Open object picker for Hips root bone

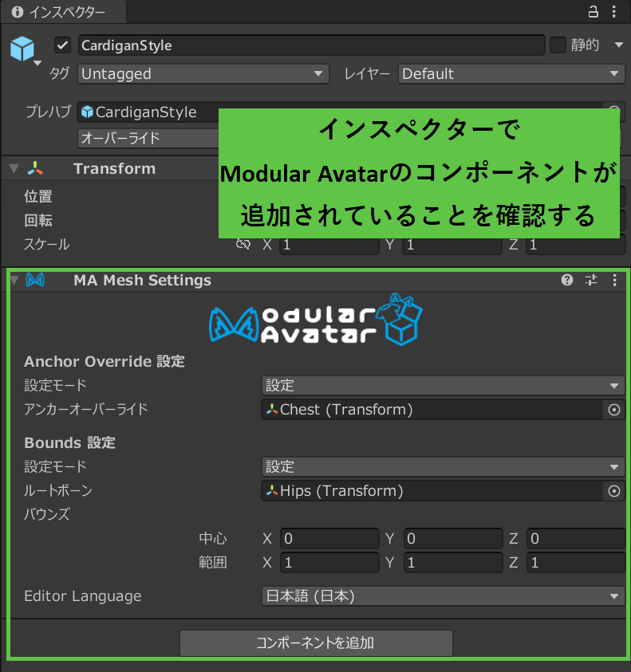coord(613,491)
